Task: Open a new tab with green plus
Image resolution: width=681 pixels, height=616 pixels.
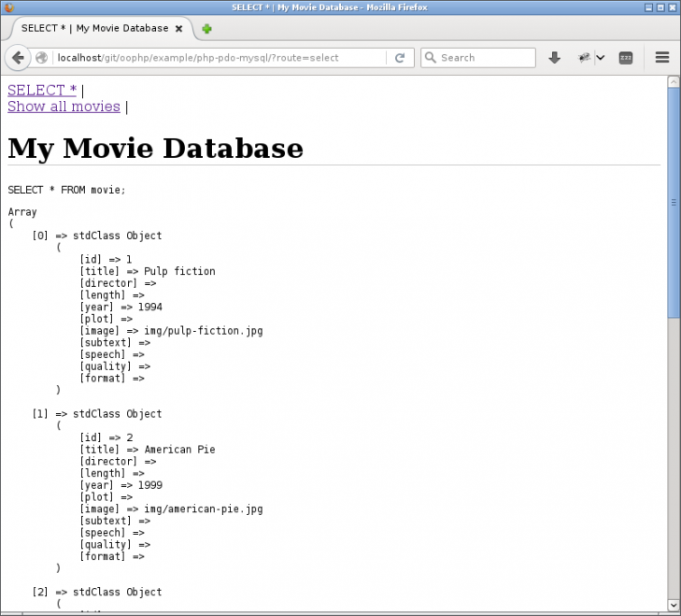Action: pos(206,29)
